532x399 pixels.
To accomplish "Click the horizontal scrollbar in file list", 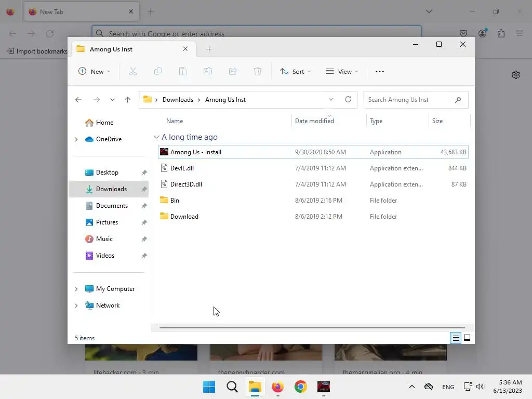I will point(312,328).
